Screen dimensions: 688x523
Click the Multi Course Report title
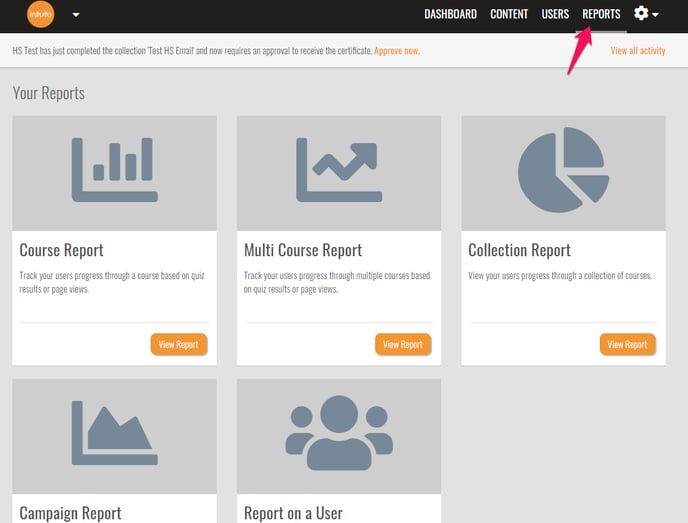(303, 250)
